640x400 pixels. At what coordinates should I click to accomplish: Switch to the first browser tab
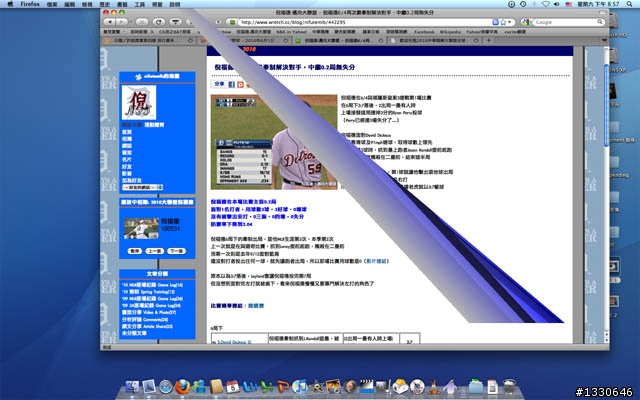point(148,41)
